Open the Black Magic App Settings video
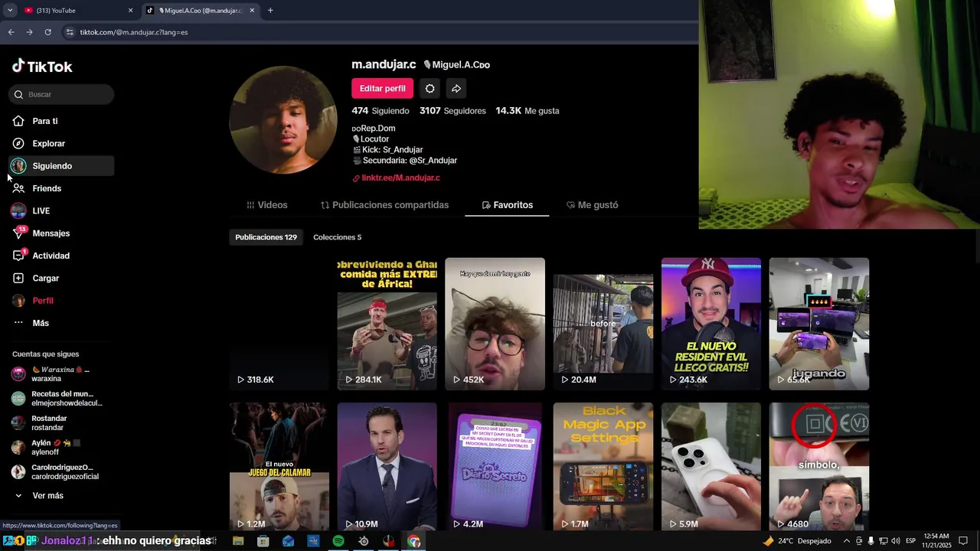 click(x=603, y=466)
